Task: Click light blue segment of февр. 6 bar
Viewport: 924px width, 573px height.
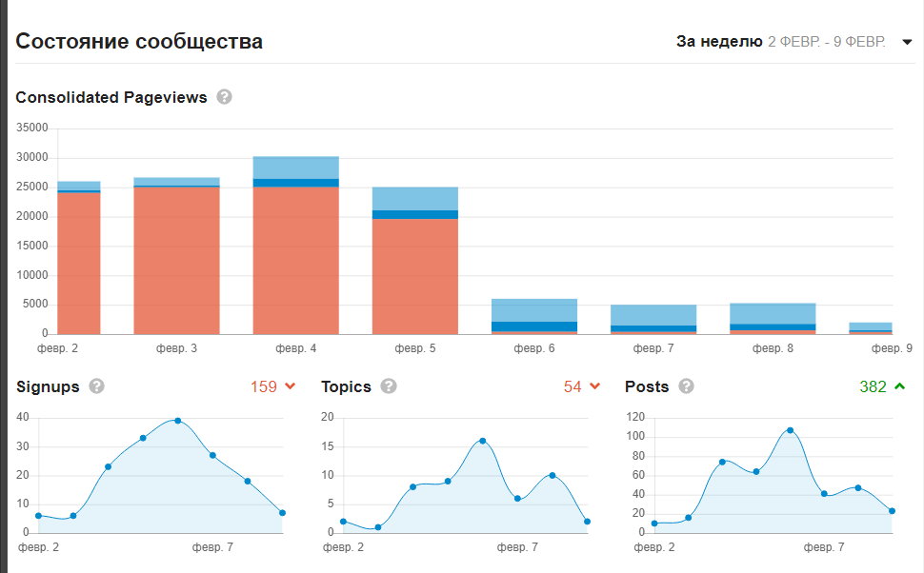Action: 534,310
